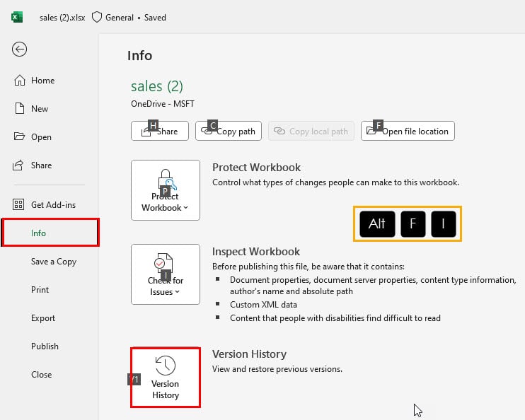The height and width of the screenshot is (420, 525).
Task: Click the greyed Copy local path button
Action: pyautogui.click(x=311, y=131)
